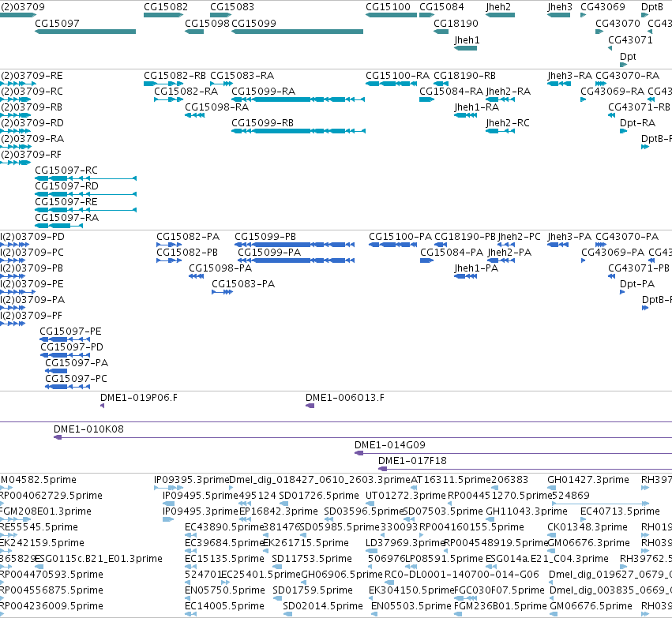This screenshot has height=618, width=672.
Task: Select transcript CG18190-RB label
Action: tap(464, 76)
